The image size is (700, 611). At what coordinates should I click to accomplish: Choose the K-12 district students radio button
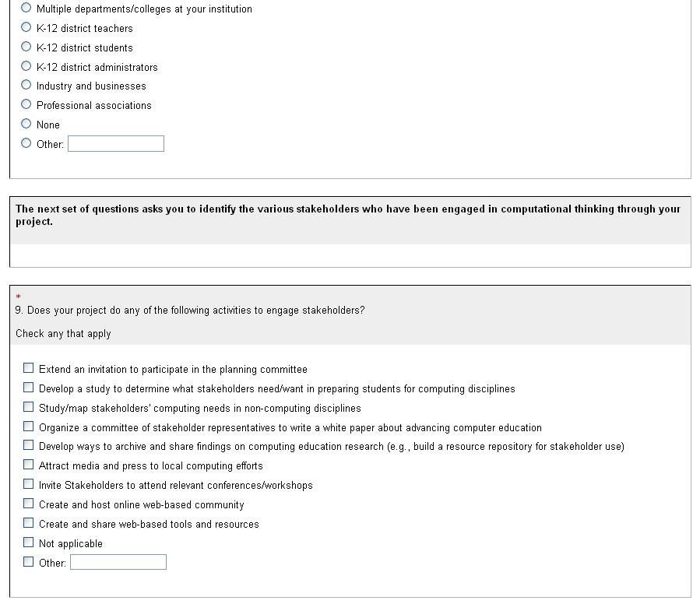pos(26,47)
